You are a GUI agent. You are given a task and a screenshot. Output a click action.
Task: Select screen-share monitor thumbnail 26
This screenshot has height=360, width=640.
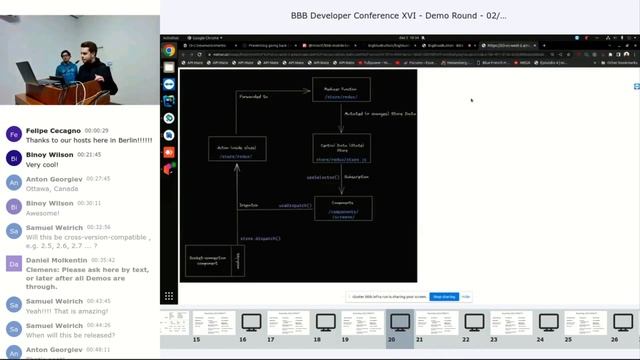(623, 322)
